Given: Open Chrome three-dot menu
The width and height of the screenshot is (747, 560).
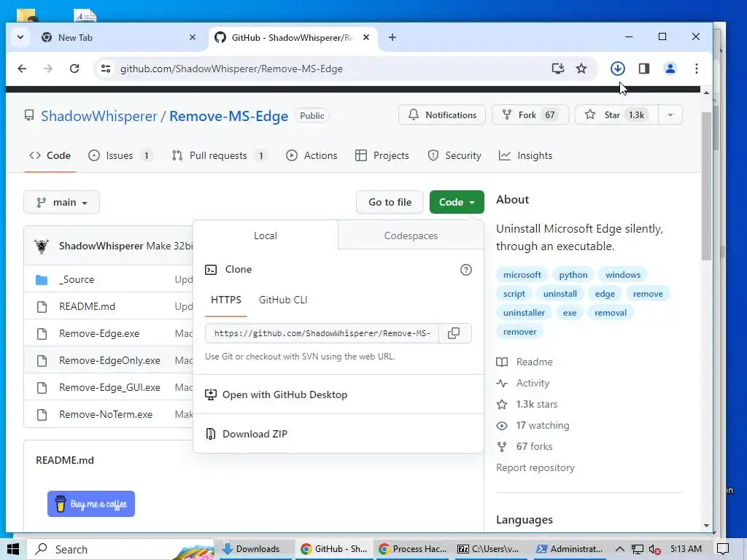Looking at the screenshot, I should click(x=697, y=69).
